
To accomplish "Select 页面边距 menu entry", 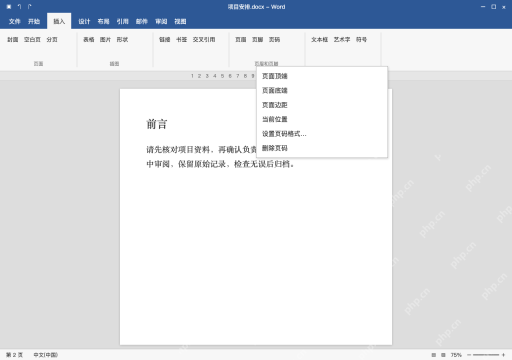I will (322, 105).
